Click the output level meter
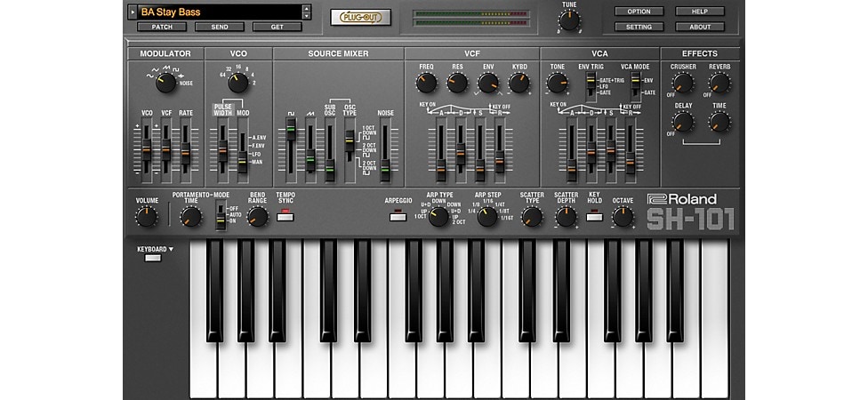Viewport: 868px width, 400px height. [x=471, y=19]
